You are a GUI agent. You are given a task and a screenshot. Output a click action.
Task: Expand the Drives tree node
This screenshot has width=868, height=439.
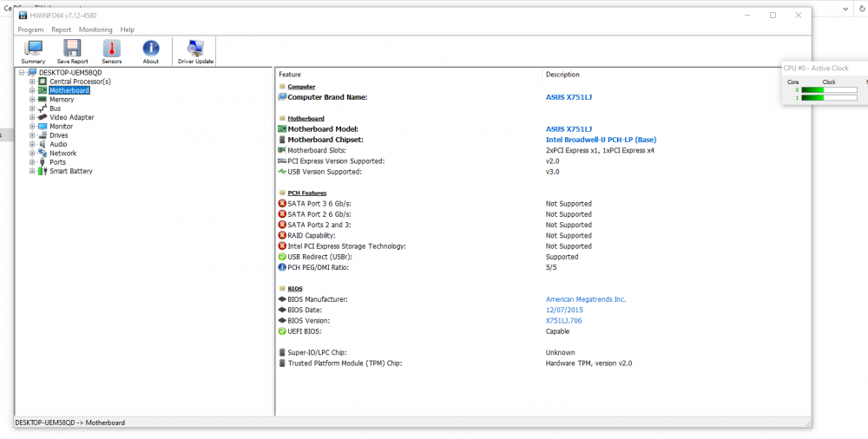[x=32, y=135]
